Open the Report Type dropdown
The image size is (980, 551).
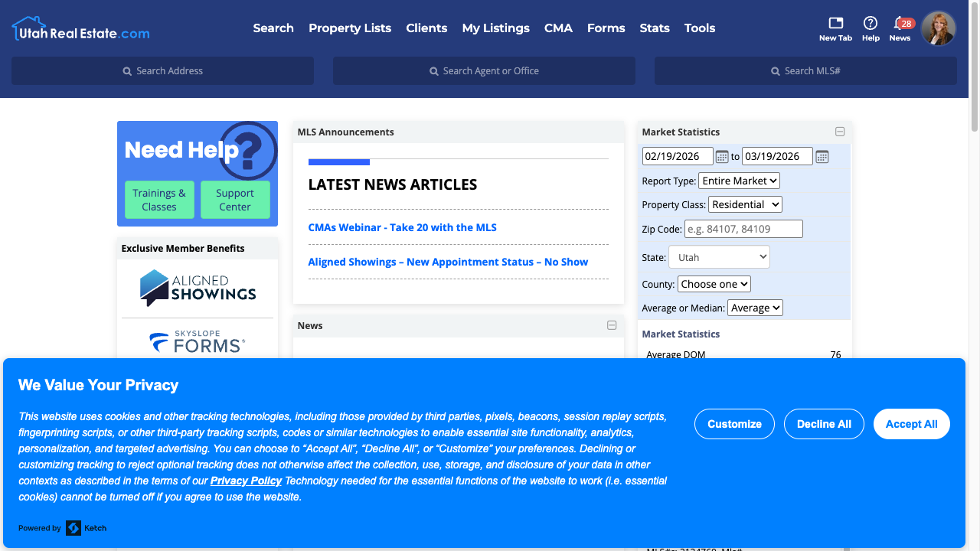739,181
